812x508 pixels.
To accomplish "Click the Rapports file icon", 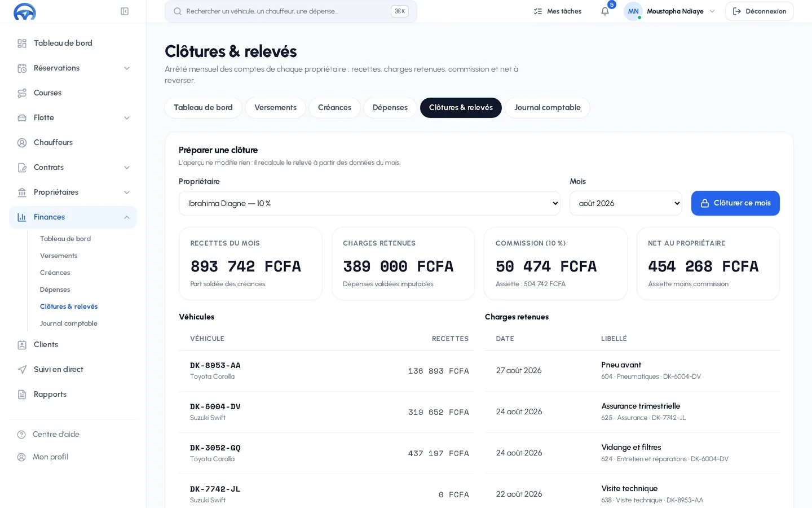I will coord(22,395).
